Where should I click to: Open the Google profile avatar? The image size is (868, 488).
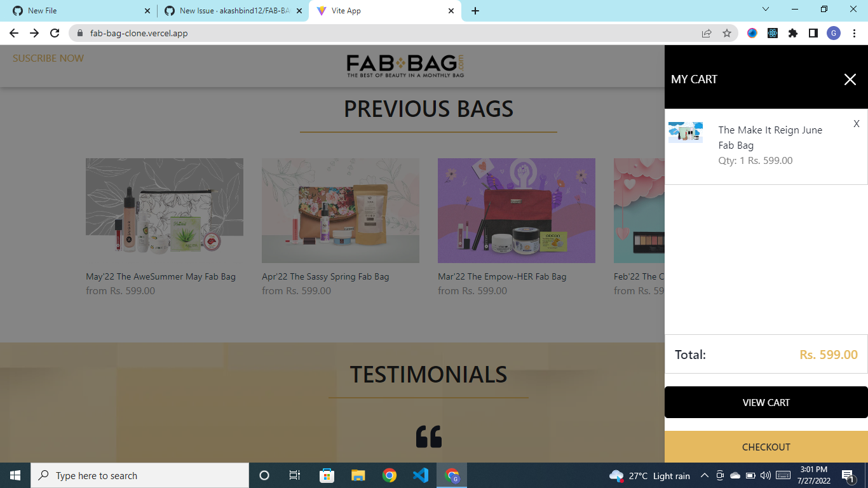point(834,33)
